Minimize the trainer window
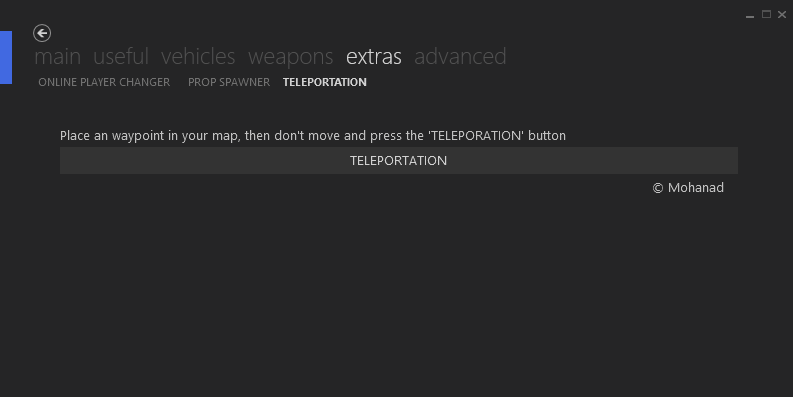 pyautogui.click(x=750, y=15)
